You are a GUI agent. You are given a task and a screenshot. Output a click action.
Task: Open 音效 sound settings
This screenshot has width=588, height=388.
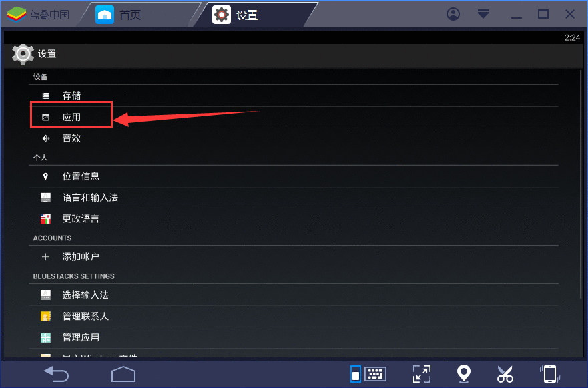(294, 138)
